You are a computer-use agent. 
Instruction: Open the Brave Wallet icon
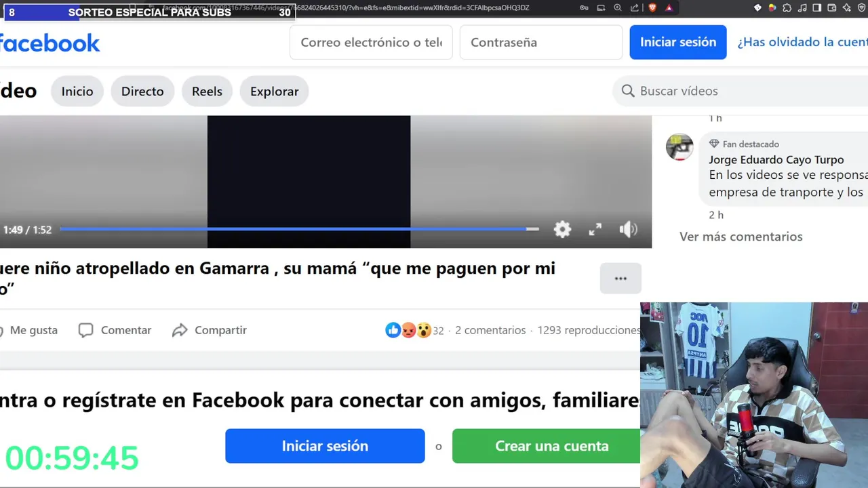(832, 7)
